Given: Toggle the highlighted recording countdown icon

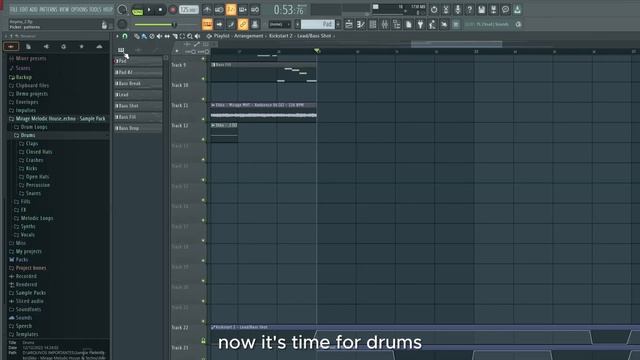Looking at the screenshot, I should coord(231,9).
